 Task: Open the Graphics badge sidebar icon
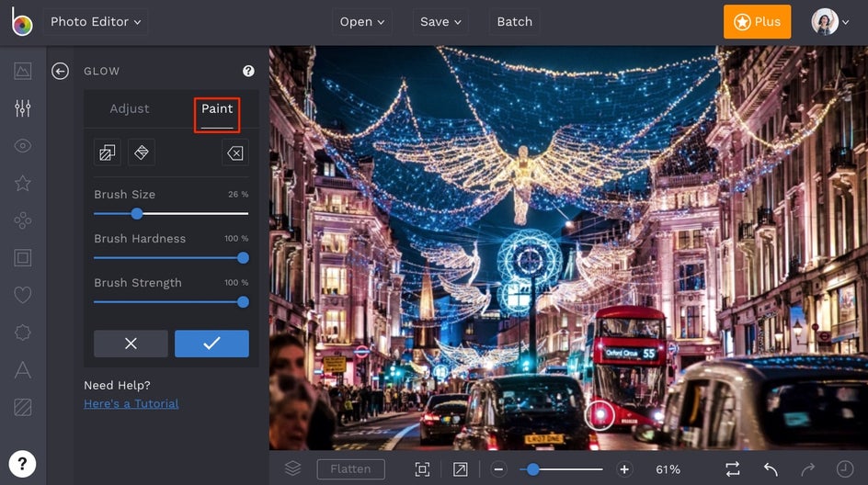23,333
